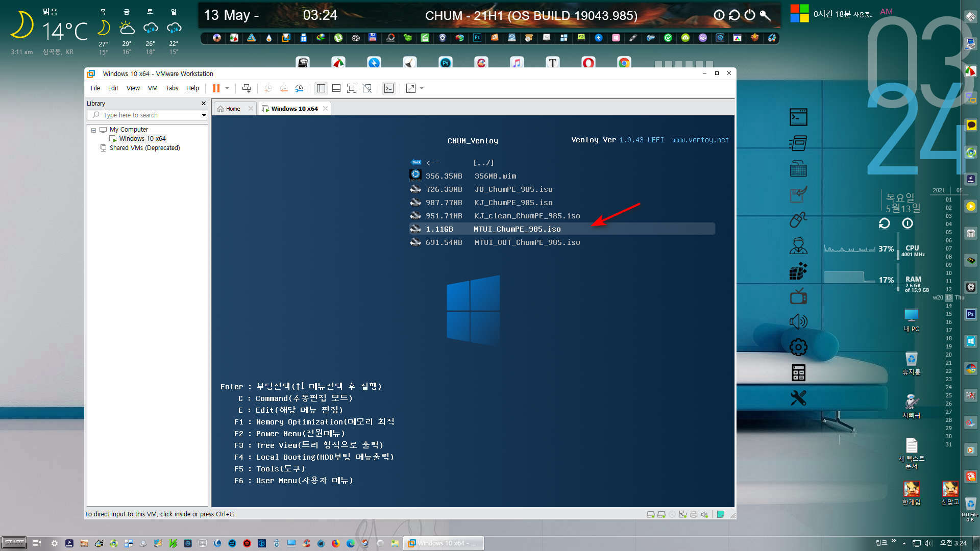Collapse the My Computer tree node
The height and width of the screenshot is (551, 980).
point(93,130)
